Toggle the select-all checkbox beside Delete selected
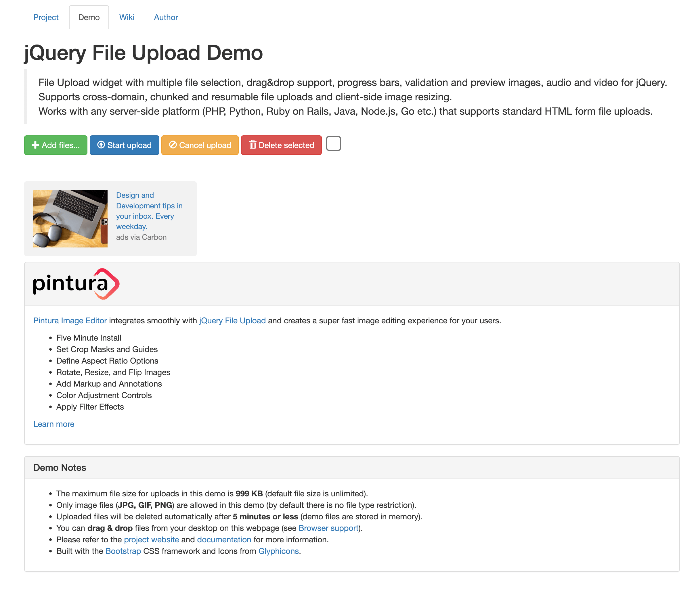This screenshot has width=700, height=603. 333,143
